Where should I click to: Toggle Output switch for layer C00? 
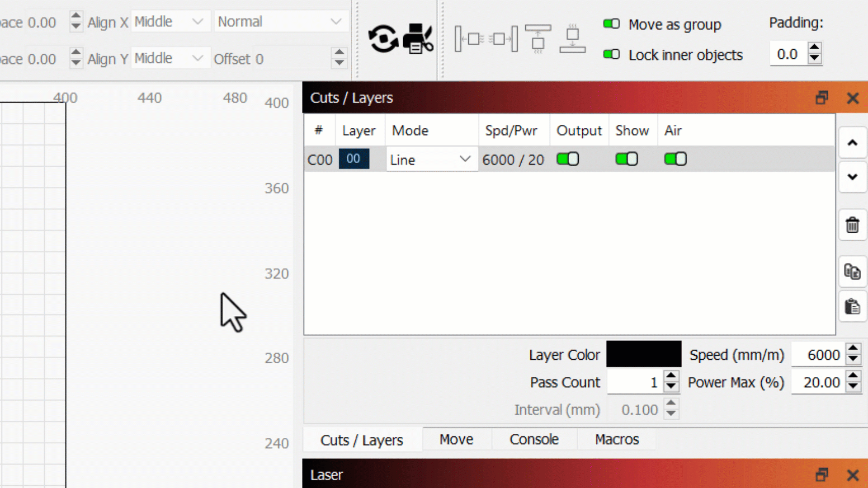567,159
